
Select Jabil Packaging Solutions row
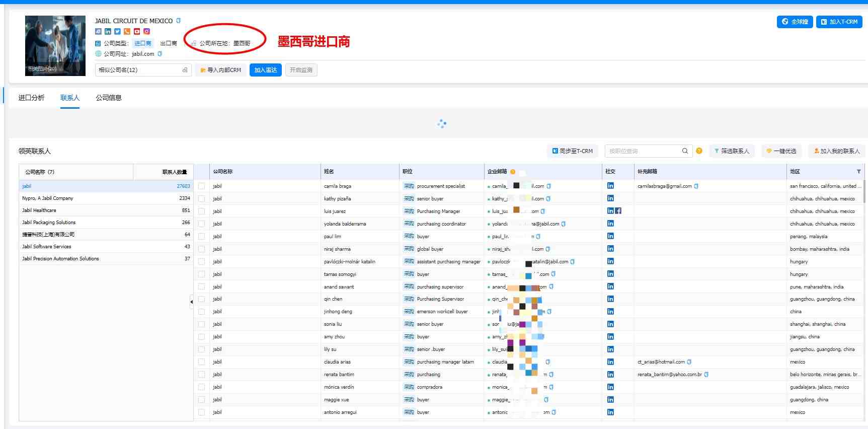click(106, 223)
